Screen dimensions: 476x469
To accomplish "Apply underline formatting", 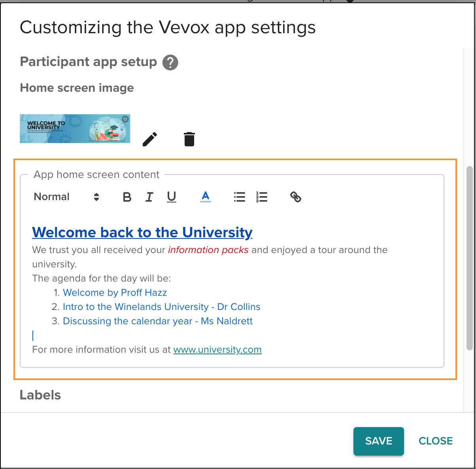I will [171, 197].
